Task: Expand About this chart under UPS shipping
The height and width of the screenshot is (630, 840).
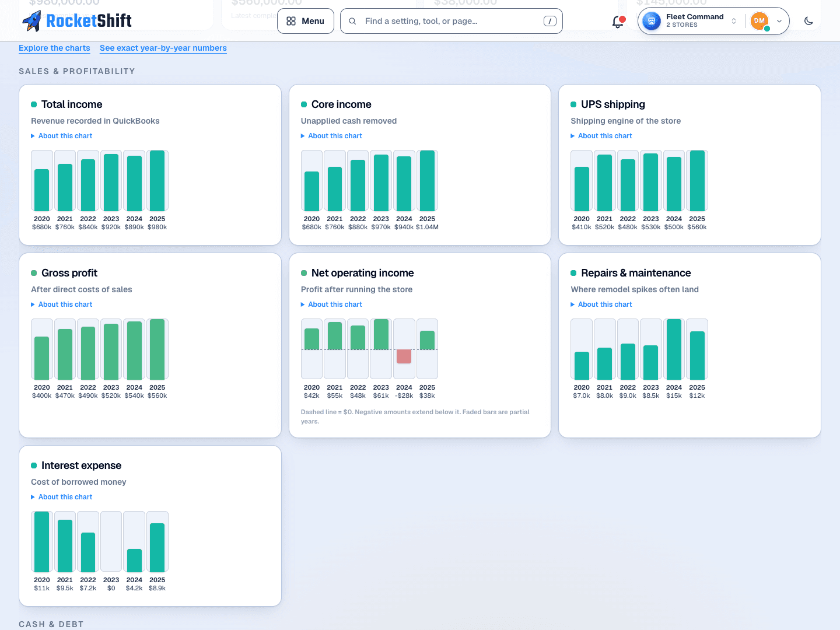Action: coord(601,136)
